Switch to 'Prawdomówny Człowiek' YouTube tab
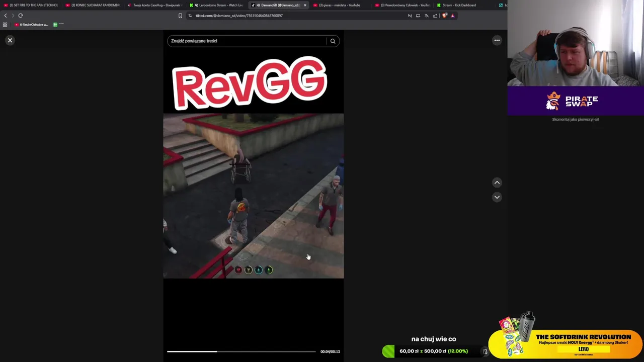This screenshot has height=362, width=644. (403, 5)
